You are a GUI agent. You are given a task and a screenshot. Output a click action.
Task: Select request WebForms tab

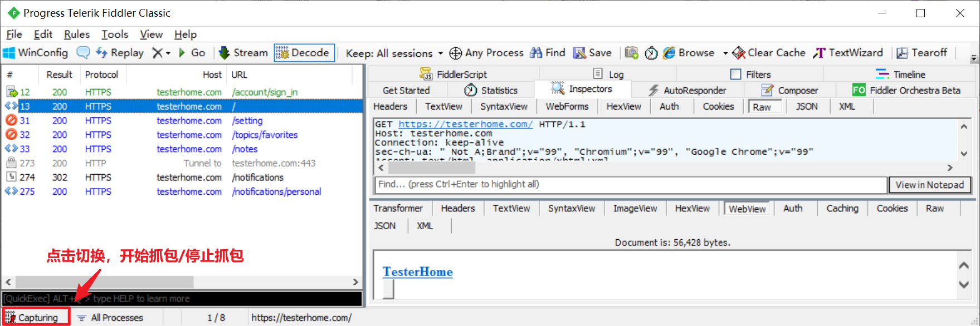pyautogui.click(x=567, y=106)
